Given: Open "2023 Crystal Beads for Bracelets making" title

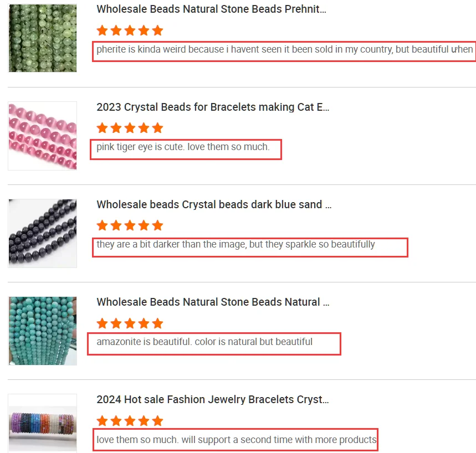Looking at the screenshot, I should 213,107.
